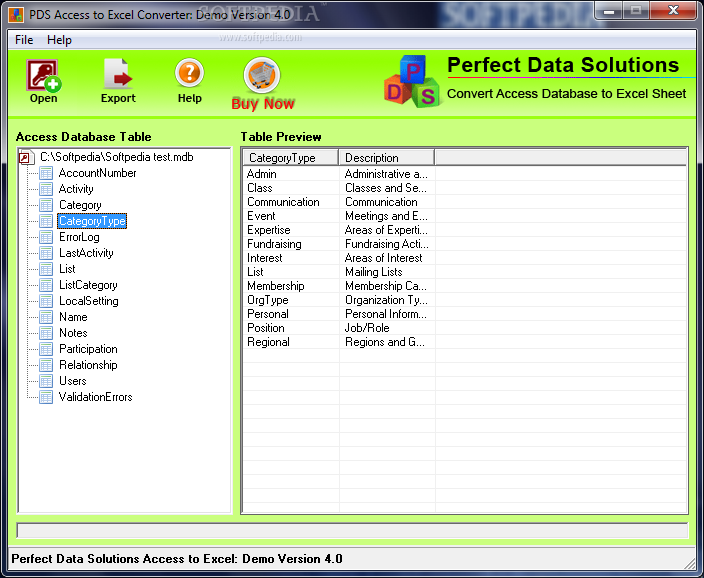The width and height of the screenshot is (704, 578).
Task: Click the table icon beside Users
Action: (x=46, y=381)
